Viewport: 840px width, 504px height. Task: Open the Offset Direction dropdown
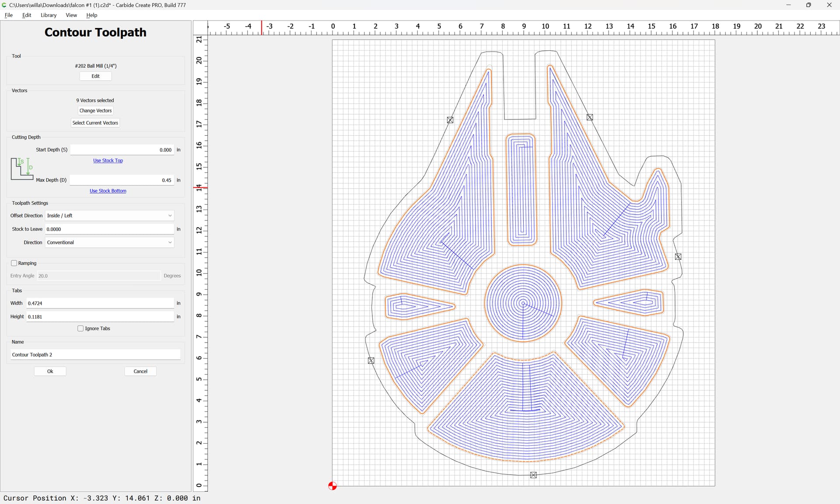(x=109, y=216)
